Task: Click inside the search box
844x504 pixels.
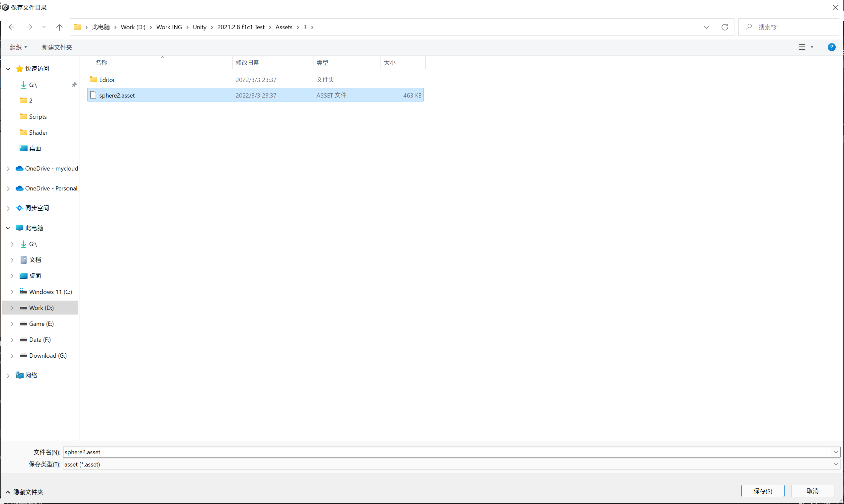Action: (788, 27)
